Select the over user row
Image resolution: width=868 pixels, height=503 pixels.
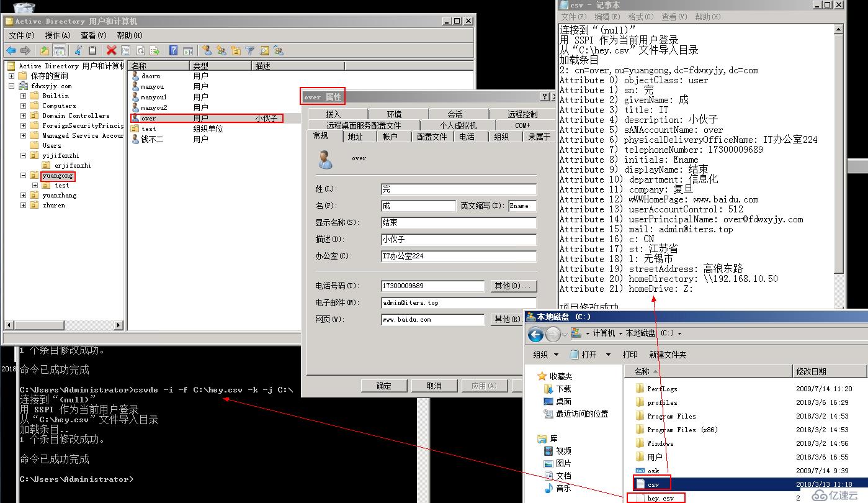click(x=207, y=118)
